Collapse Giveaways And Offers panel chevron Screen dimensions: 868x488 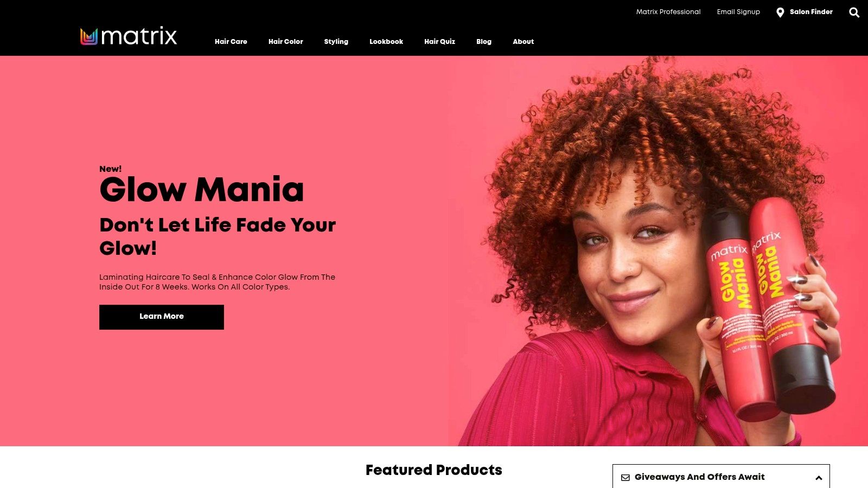click(819, 478)
